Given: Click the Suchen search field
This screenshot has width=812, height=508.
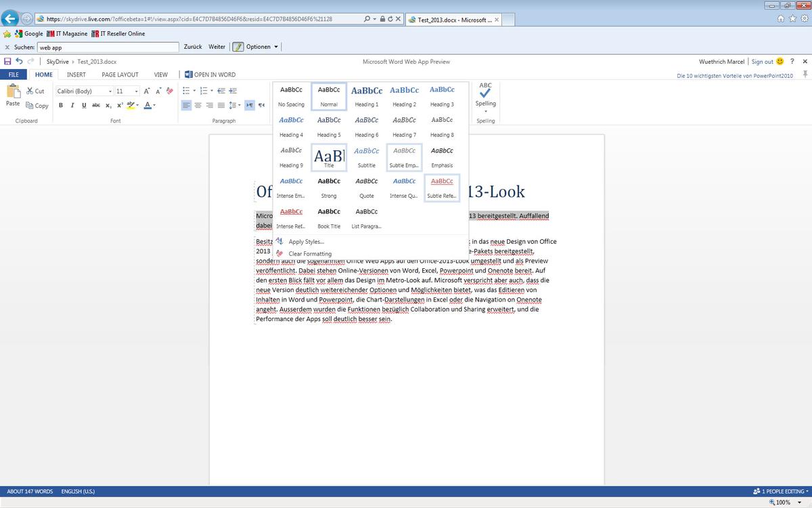Looking at the screenshot, I should pos(108,47).
